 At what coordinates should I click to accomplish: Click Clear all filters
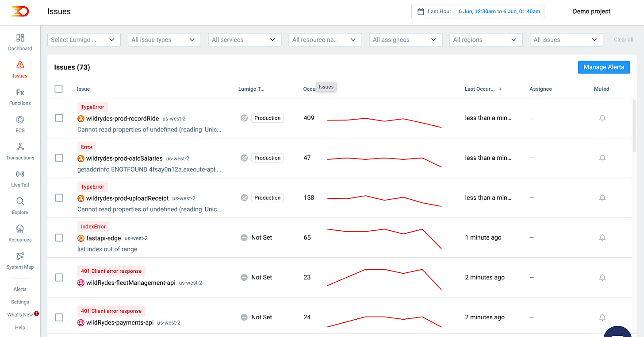click(623, 40)
